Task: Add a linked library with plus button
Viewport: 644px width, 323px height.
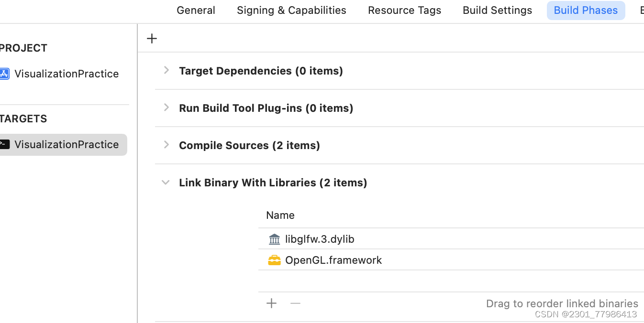Action: click(x=271, y=303)
